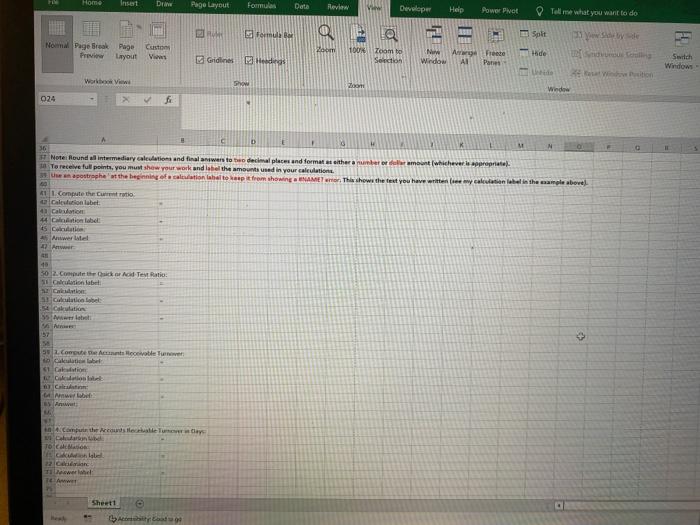Image resolution: width=700 pixels, height=525 pixels.
Task: Select the Sheet1 tab
Action: click(104, 503)
